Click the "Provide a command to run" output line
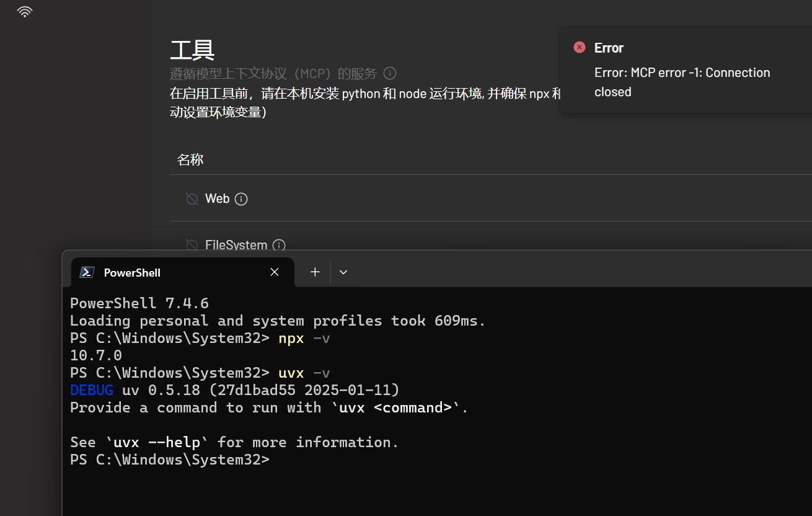 click(270, 407)
